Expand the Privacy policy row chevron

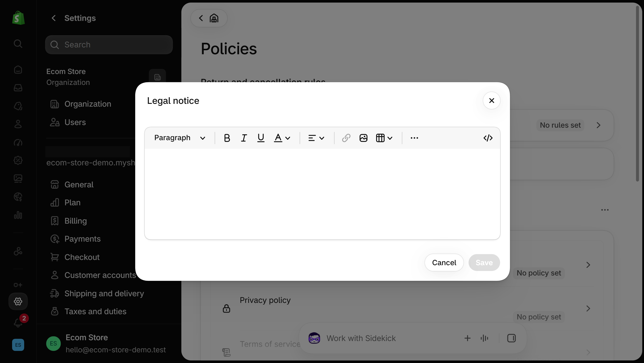click(588, 308)
